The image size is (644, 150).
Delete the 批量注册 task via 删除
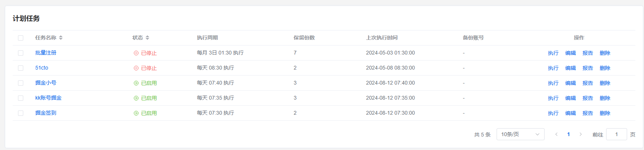605,53
